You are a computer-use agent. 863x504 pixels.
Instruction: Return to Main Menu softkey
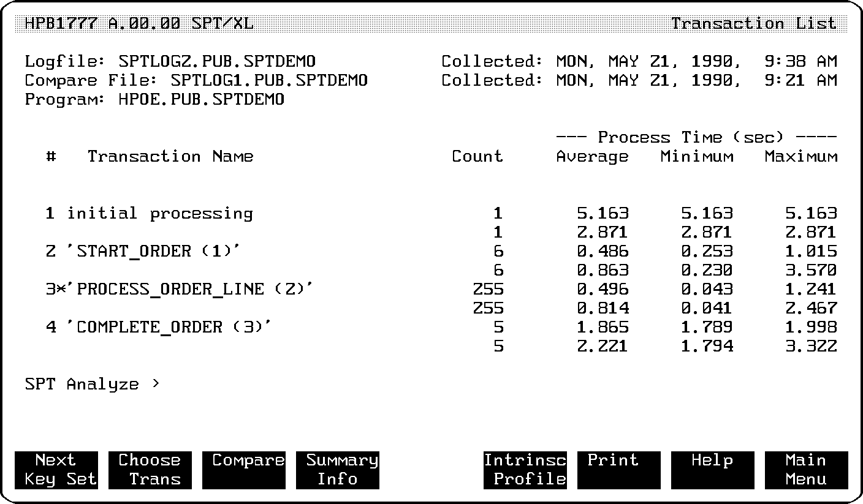pyautogui.click(x=806, y=470)
